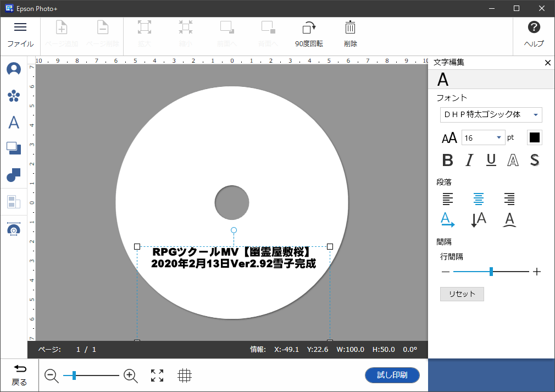Toggle the grid display icon
Screen dimensions: 555x392
[x=185, y=376]
